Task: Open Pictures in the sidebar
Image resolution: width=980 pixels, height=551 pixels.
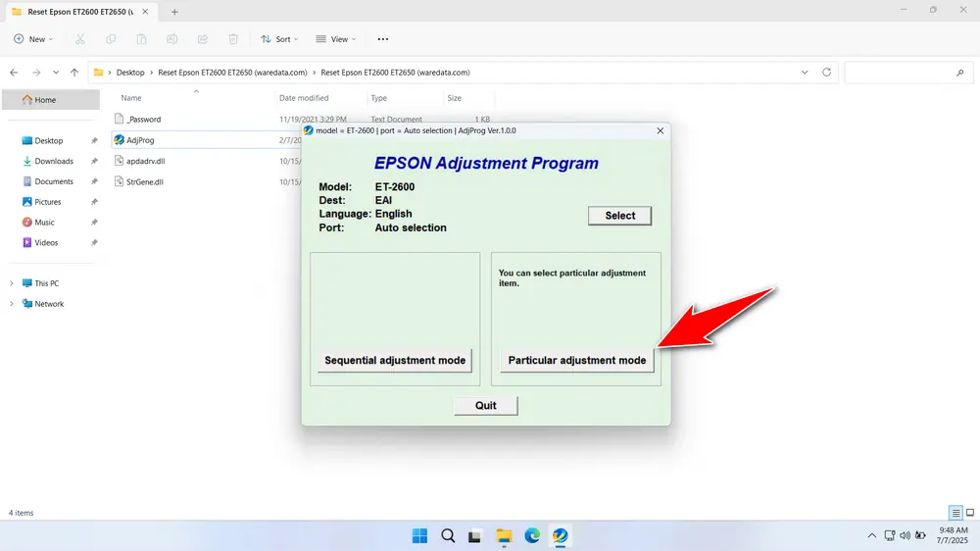Action: coord(47,202)
